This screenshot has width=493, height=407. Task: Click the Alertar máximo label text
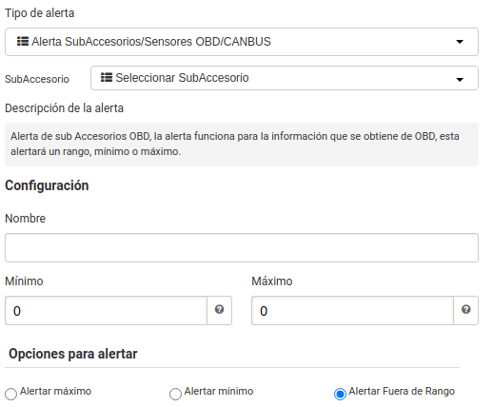(55, 391)
